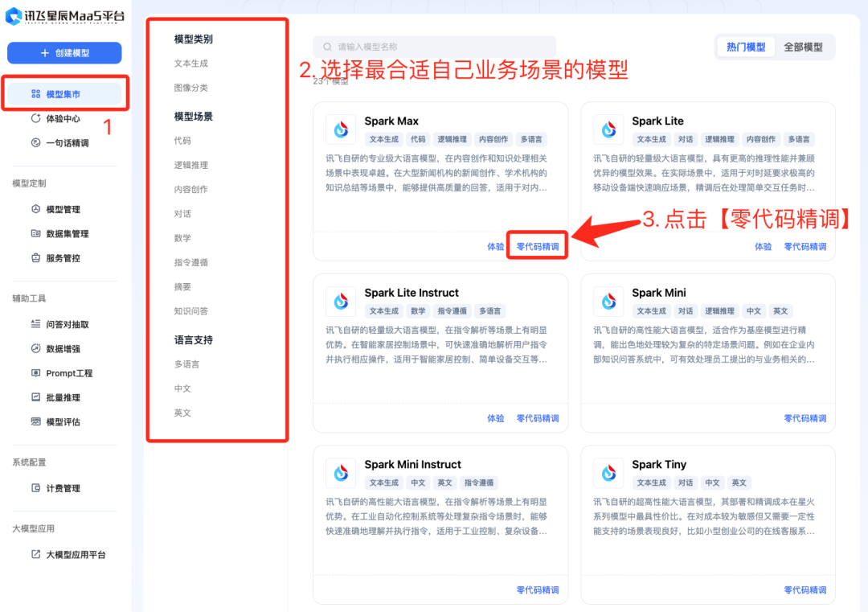Filter by 图像分类 model category
868x612 pixels.
pos(191,88)
